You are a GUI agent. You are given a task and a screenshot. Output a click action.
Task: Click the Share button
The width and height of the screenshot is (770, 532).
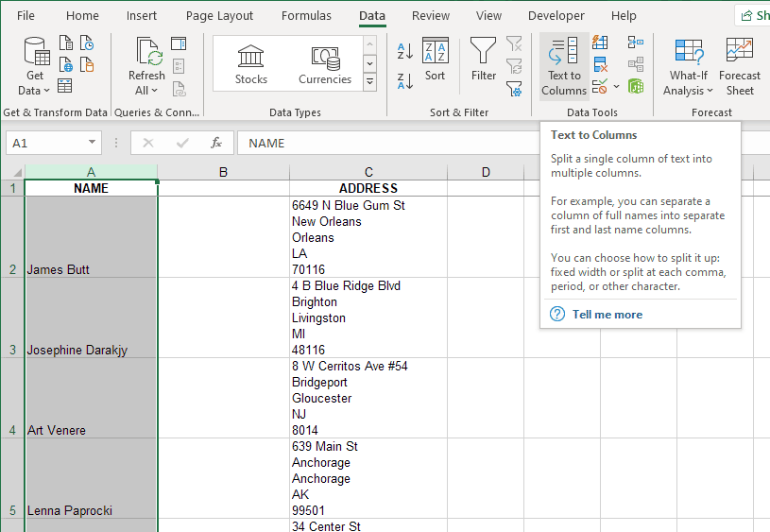753,16
